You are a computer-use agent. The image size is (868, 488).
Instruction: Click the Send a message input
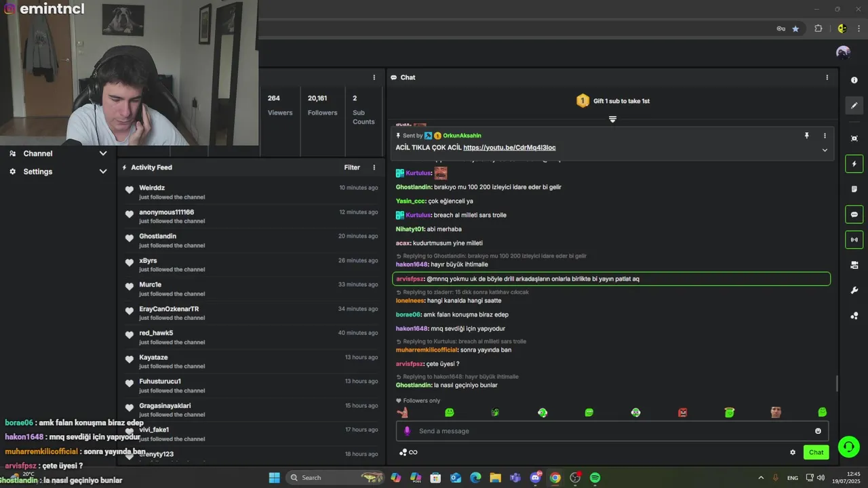612,431
